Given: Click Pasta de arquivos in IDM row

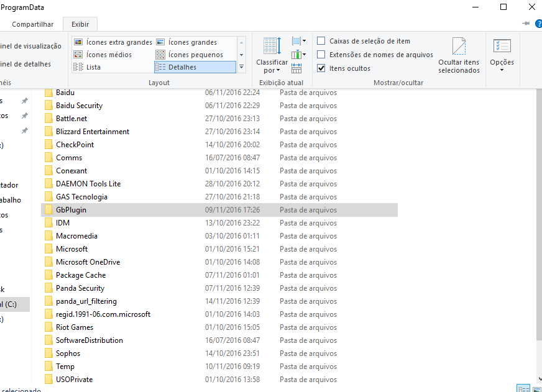Looking at the screenshot, I should coord(308,223).
